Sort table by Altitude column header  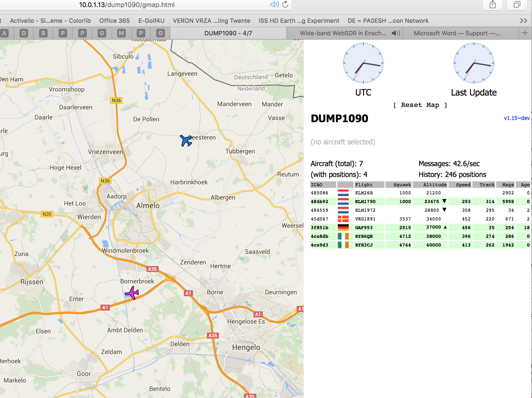coord(430,185)
